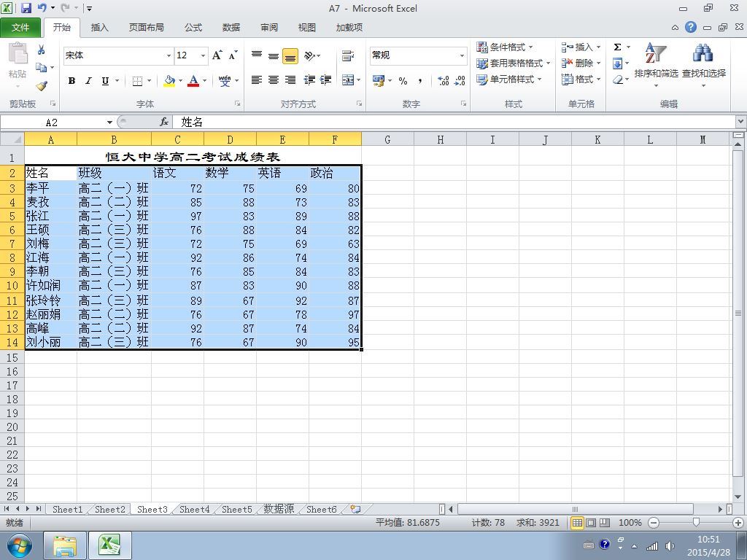Open the font name 宋体 dropdown
Screen dimensions: 747x560
[169, 55]
